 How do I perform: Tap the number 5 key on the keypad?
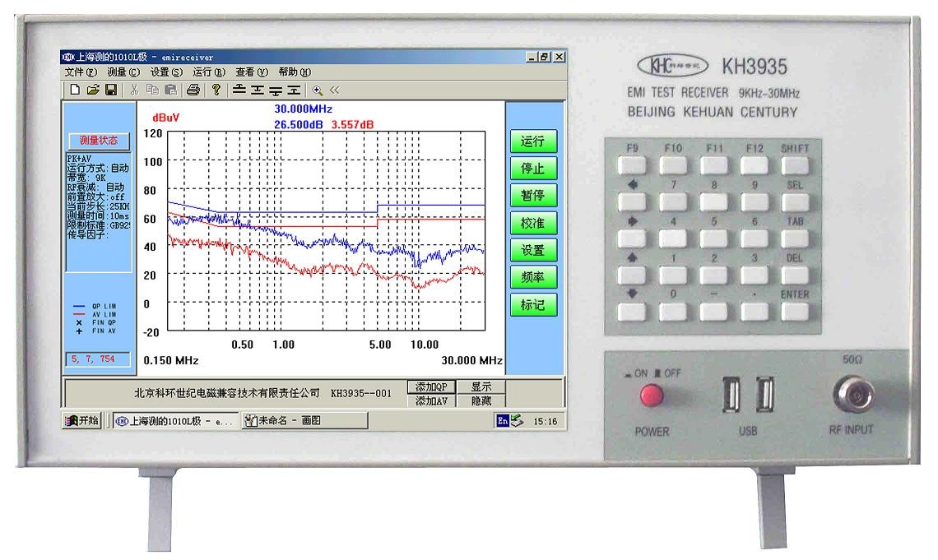713,238
